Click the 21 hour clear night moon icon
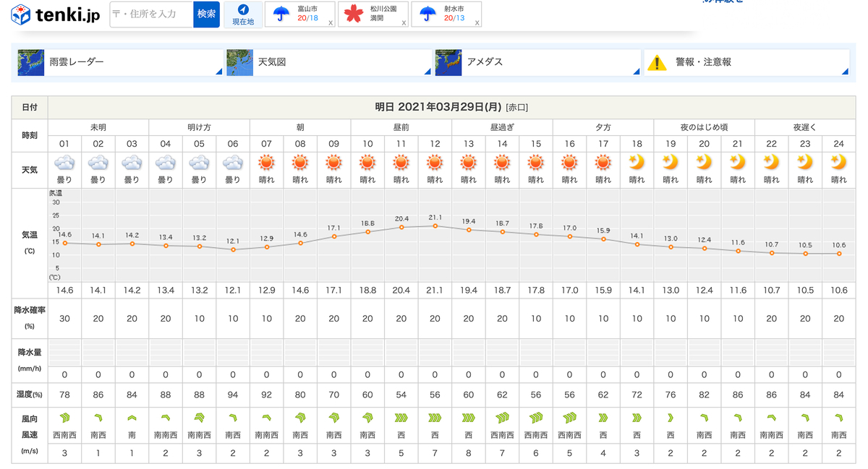 [738, 162]
